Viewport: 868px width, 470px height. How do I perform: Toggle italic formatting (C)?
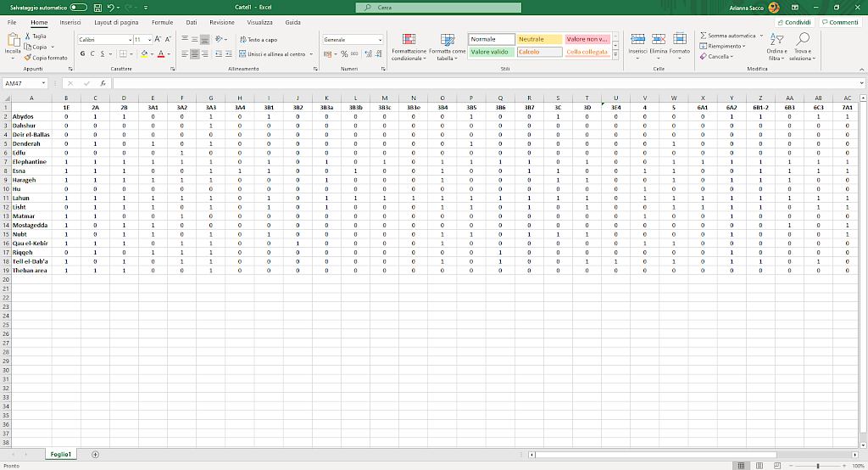[x=92, y=53]
